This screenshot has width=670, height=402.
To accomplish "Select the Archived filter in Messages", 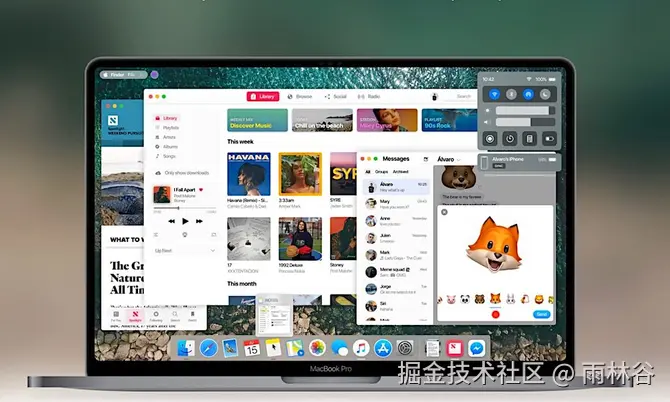I will [x=400, y=172].
